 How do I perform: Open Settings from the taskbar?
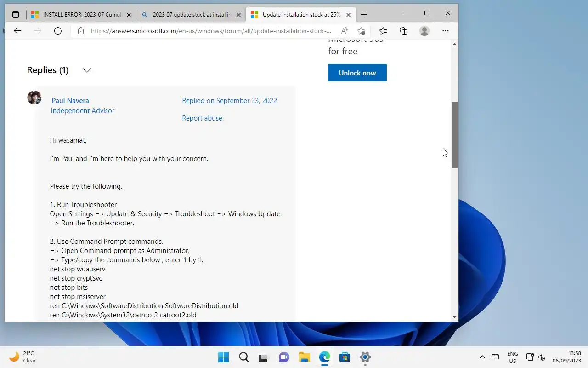point(365,357)
